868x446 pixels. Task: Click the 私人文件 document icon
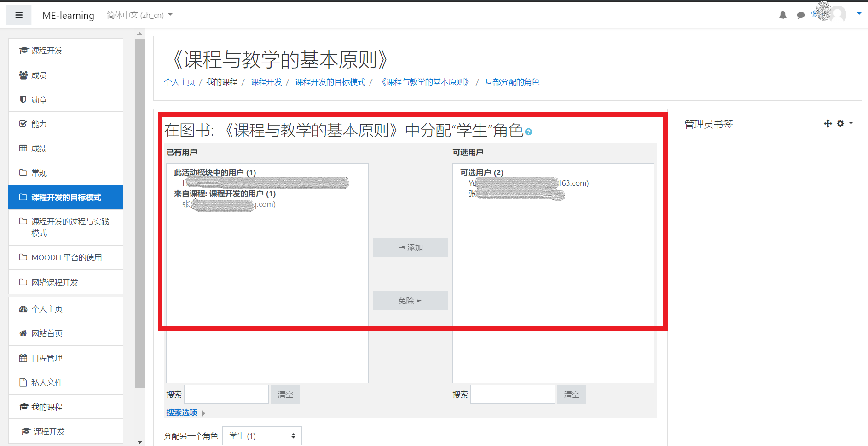coord(23,382)
